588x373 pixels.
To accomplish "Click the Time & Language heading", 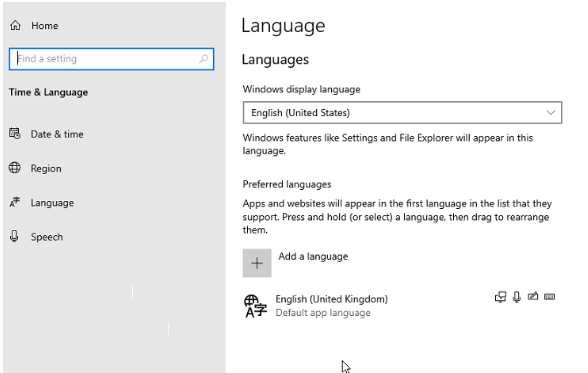I will tap(48, 92).
